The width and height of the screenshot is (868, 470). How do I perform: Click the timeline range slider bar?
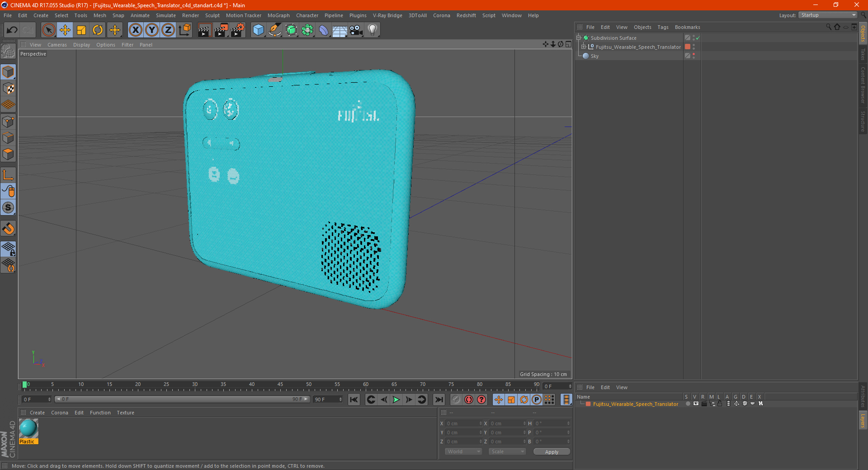(x=182, y=399)
